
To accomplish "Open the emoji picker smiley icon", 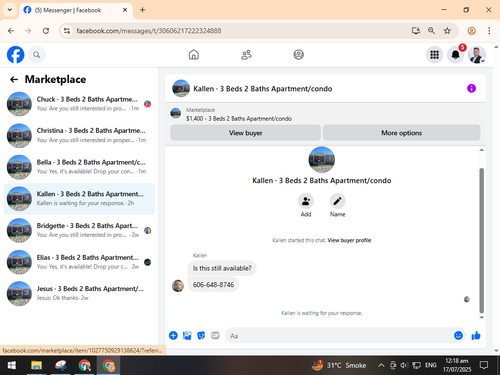I will 458,335.
